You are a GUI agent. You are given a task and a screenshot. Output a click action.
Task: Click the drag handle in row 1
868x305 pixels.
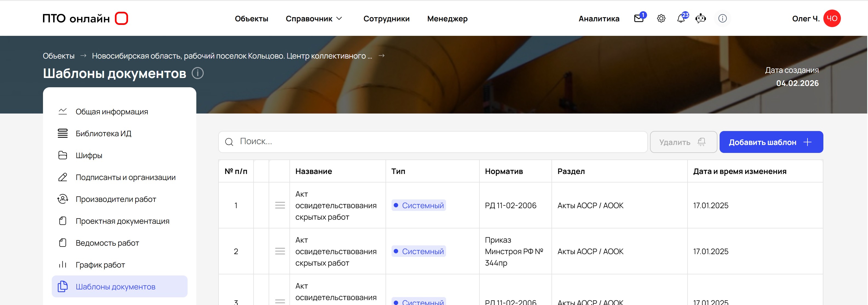(x=280, y=205)
